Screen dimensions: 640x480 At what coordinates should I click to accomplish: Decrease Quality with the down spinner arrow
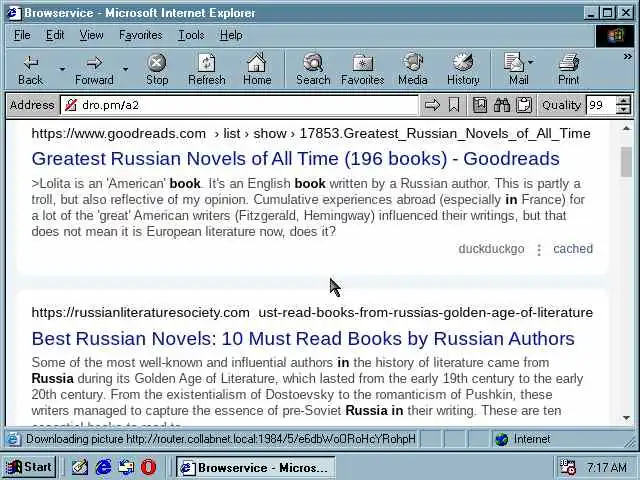click(x=623, y=110)
